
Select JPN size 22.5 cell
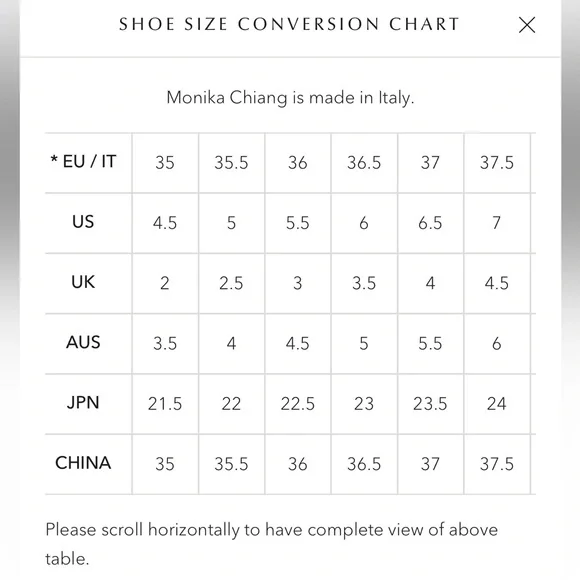click(x=298, y=404)
